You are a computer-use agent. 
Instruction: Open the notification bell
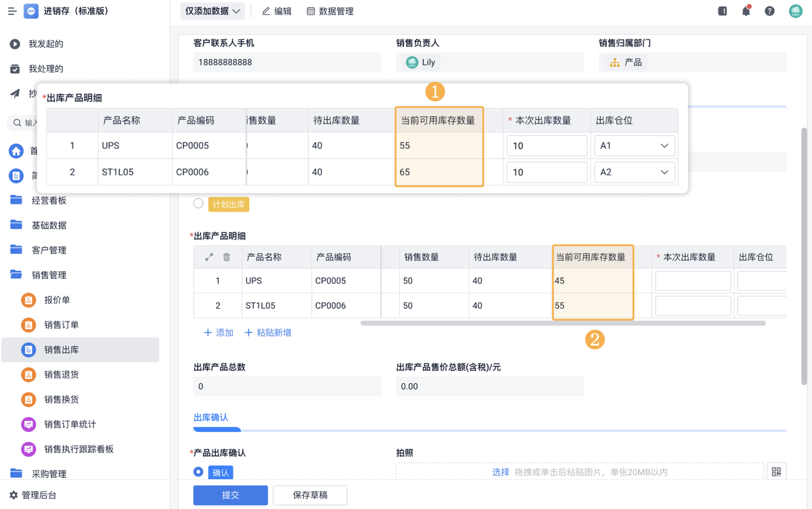point(746,11)
